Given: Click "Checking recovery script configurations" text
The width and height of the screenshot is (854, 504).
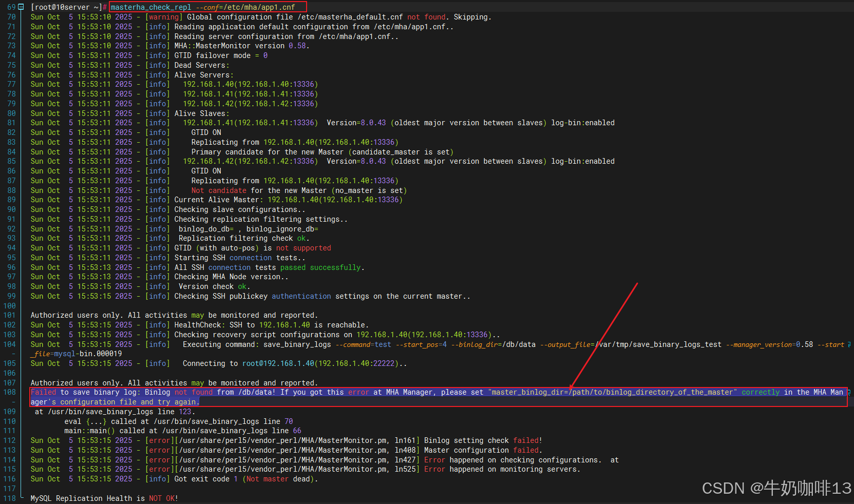Looking at the screenshot, I should [x=257, y=335].
